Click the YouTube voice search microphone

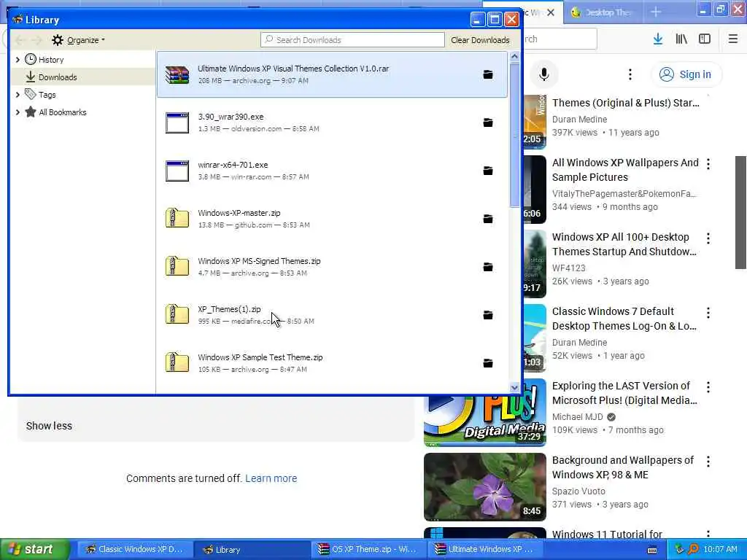coord(544,74)
